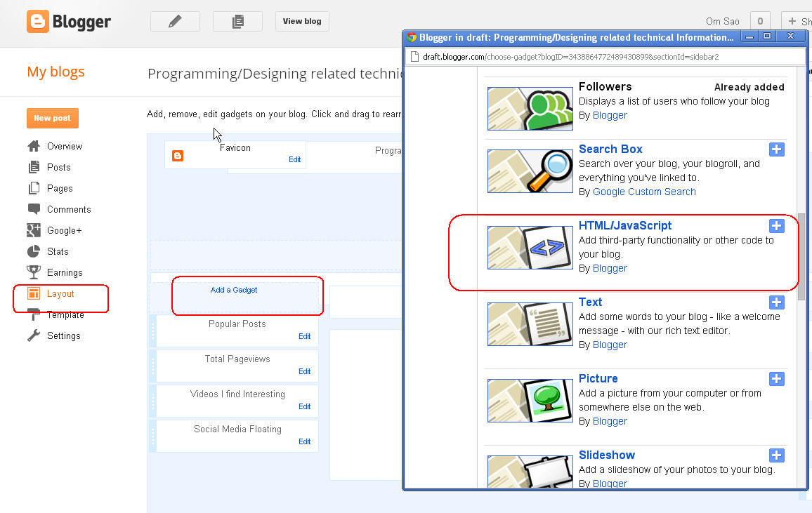Add the HTML/JavaScript gadget with plus
The image size is (812, 513).
point(776,226)
